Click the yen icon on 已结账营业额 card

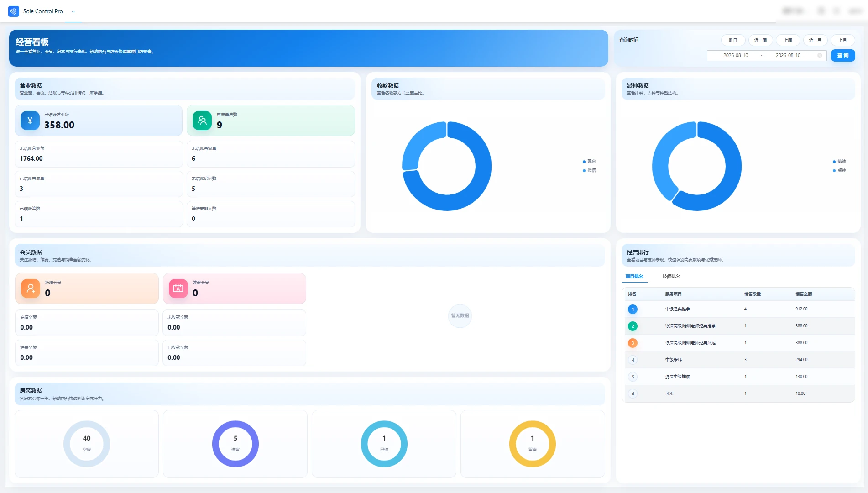(x=30, y=121)
